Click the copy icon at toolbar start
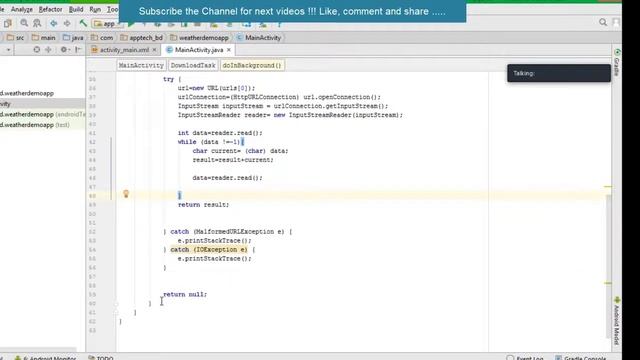The height and width of the screenshot is (360, 640). (x=7, y=23)
